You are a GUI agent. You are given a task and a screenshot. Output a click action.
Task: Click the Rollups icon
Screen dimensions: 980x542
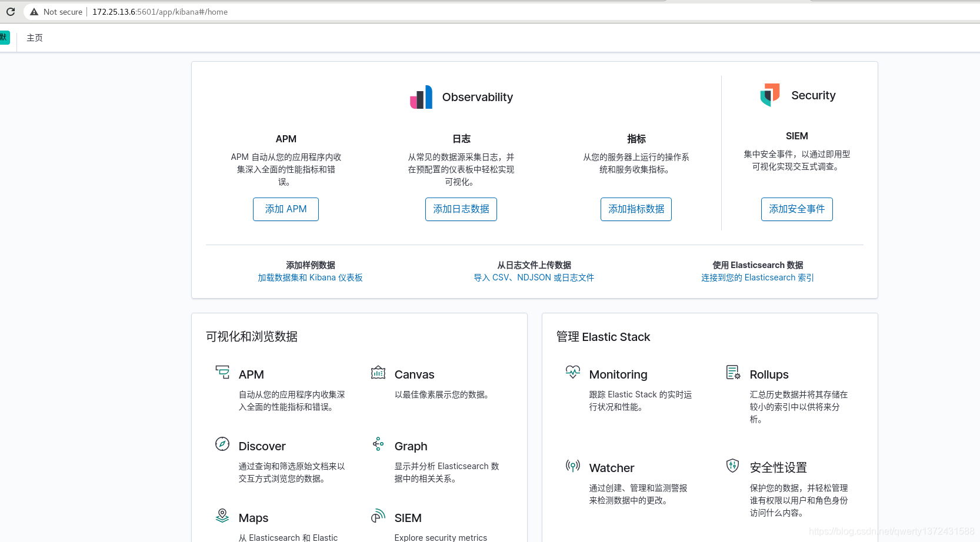734,372
